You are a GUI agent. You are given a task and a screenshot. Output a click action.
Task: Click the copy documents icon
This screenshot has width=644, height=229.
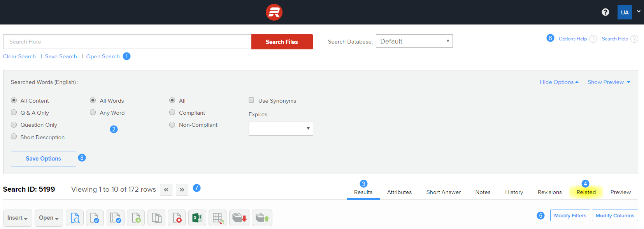156,218
